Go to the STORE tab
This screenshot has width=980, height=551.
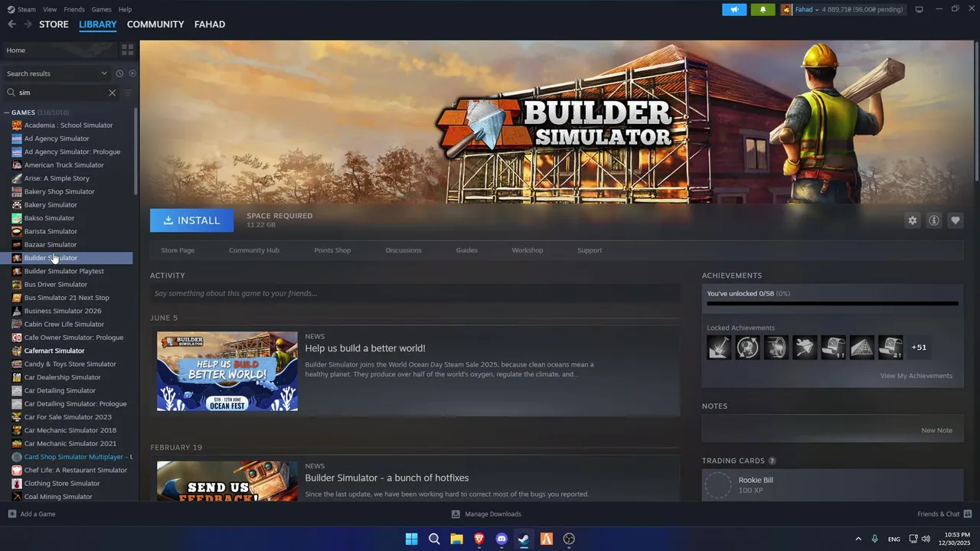tap(54, 24)
